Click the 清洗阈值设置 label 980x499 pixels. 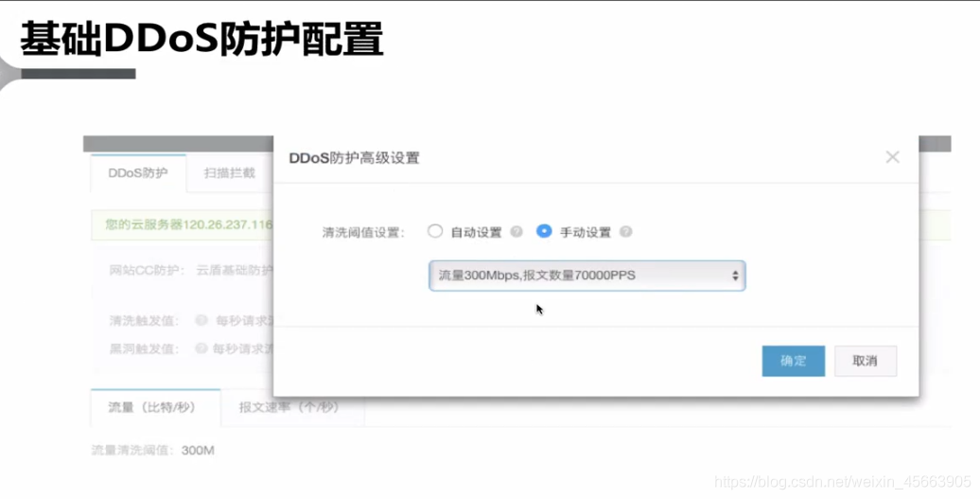364,233
